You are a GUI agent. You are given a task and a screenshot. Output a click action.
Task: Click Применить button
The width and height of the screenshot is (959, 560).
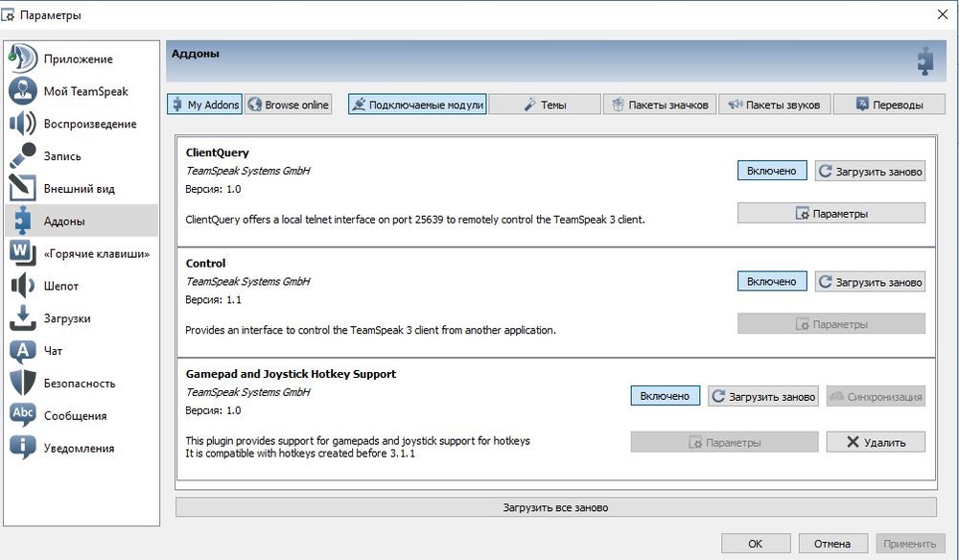click(x=909, y=544)
